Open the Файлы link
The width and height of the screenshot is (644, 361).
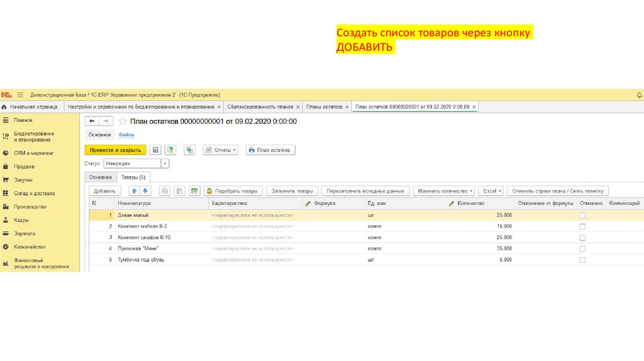[x=126, y=135]
